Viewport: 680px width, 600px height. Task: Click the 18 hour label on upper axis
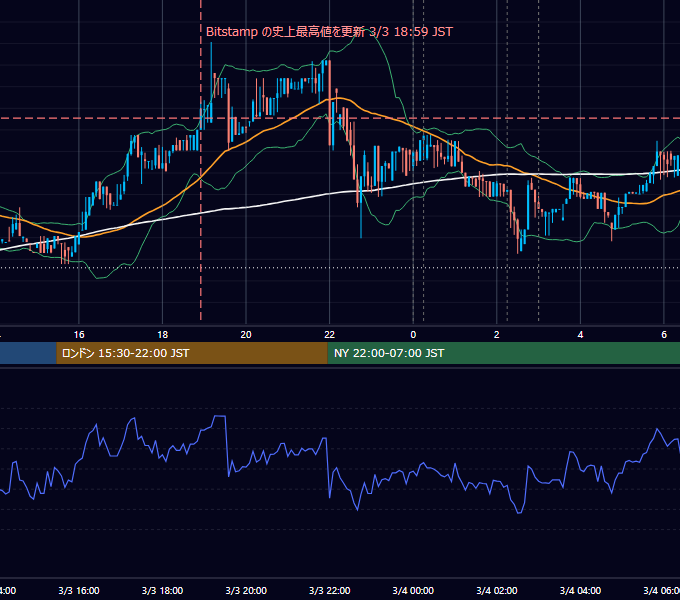point(163,334)
